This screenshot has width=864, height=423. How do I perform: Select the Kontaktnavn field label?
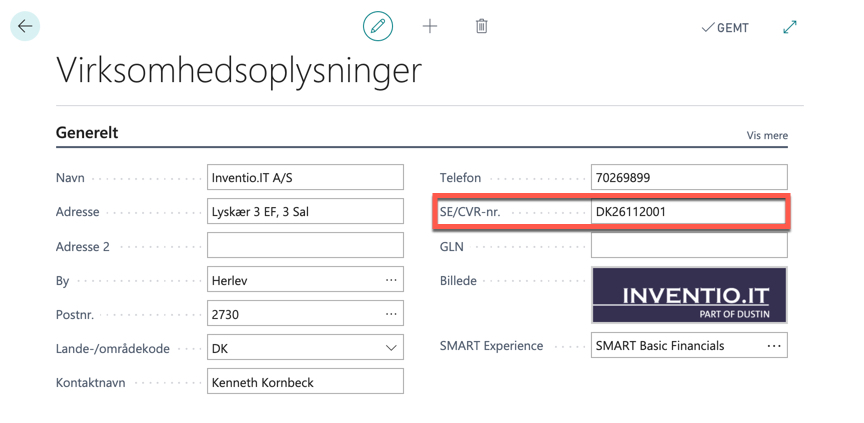click(90, 383)
